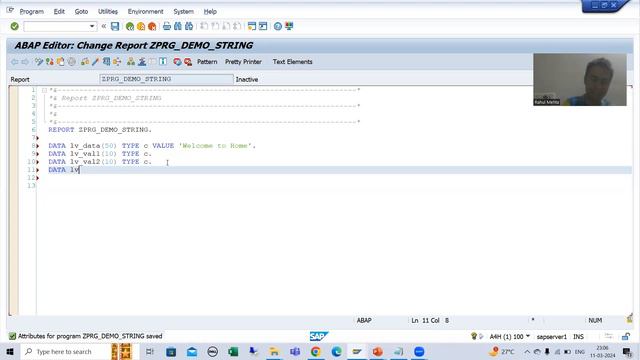The image size is (640, 360).
Task: Click the Information 'i' help icon
Action: 163,62
